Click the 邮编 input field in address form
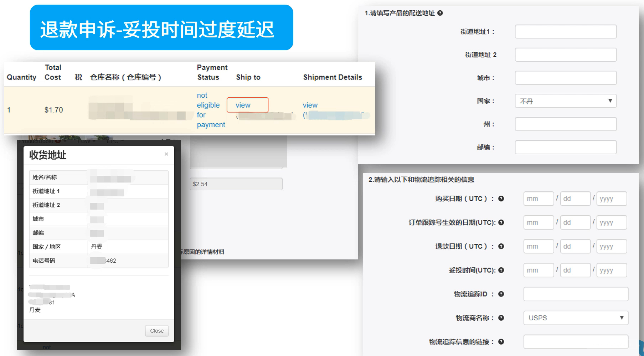 (x=566, y=148)
